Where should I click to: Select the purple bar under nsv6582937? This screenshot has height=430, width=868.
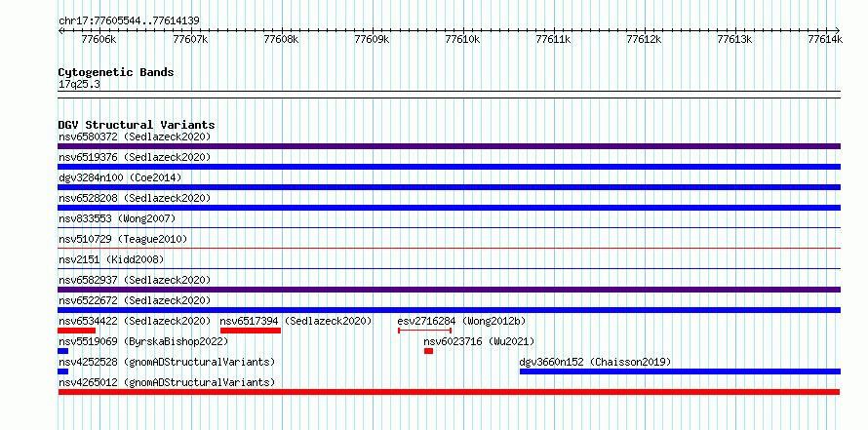pos(449,290)
